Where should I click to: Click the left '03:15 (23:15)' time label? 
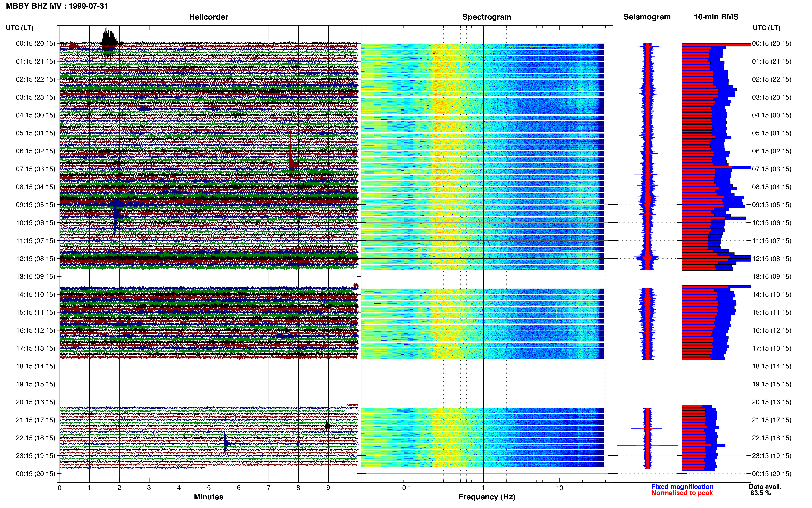(35, 97)
